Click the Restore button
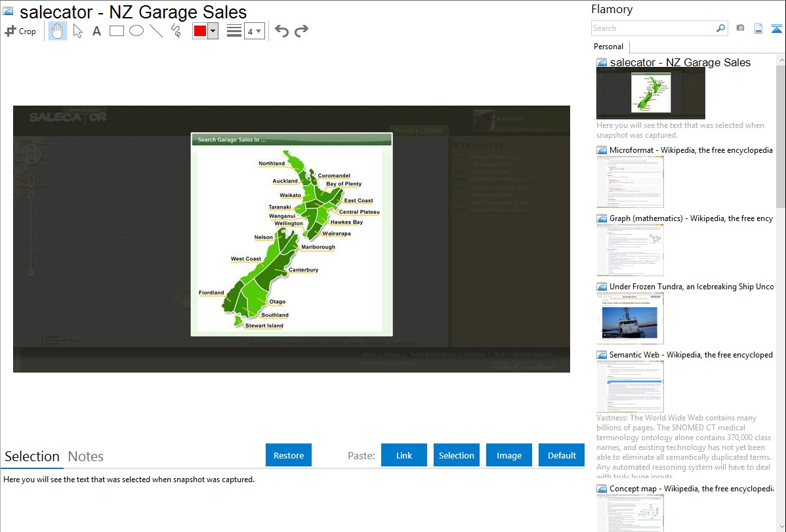 click(289, 455)
